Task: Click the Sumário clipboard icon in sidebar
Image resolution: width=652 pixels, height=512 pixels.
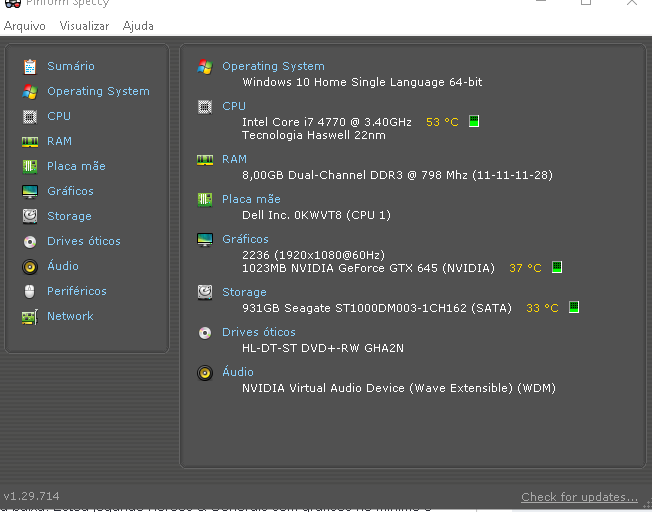Action: 30,67
